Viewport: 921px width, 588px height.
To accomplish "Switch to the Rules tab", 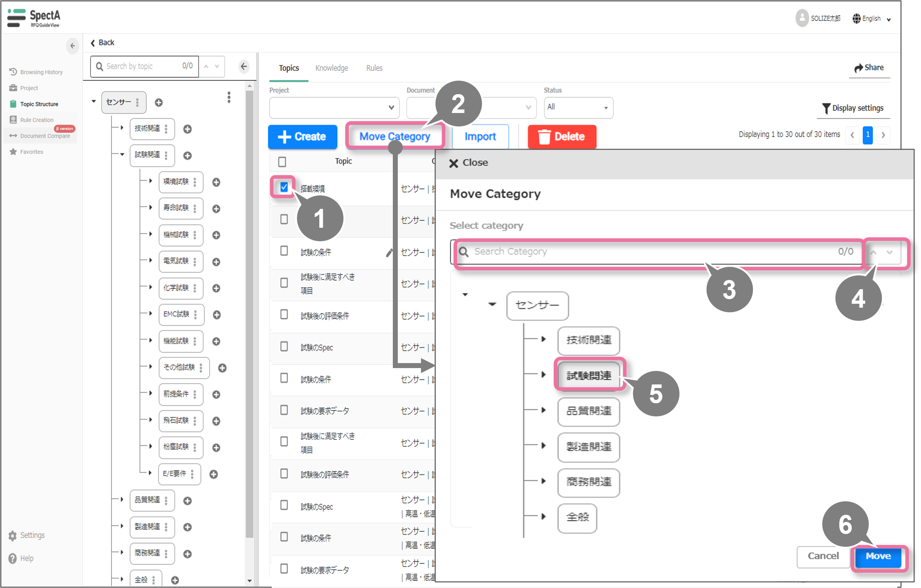I will click(374, 68).
